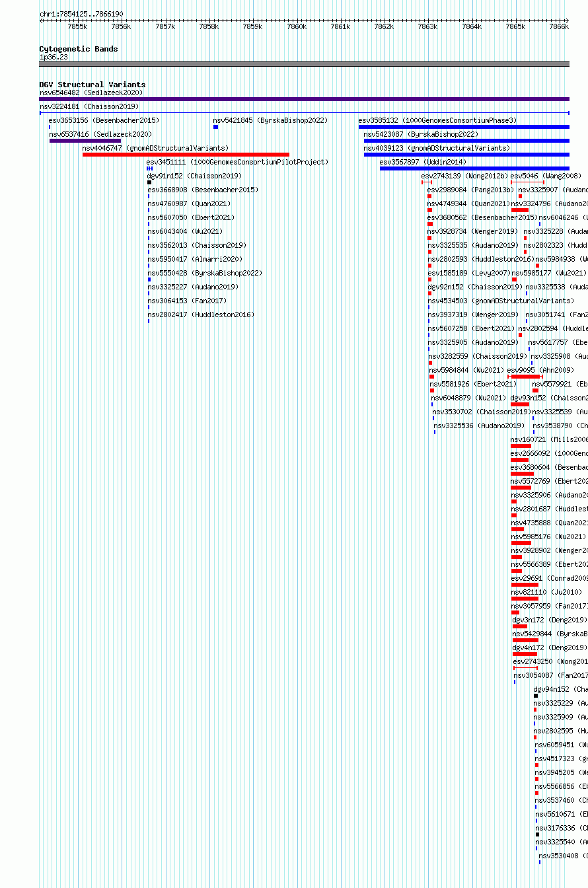Open variant nsv3224181 (Chaisson2019)
The height and width of the screenshot is (888, 588).
click(x=89, y=106)
